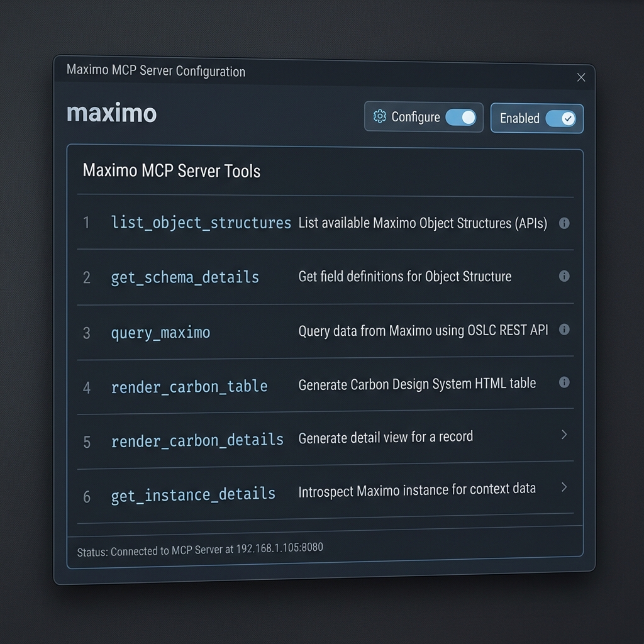Click info icon beside get_schema_details
644x644 pixels.
[x=564, y=276]
